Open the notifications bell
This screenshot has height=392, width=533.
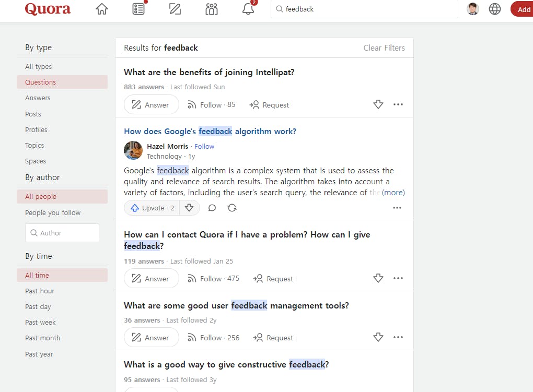pos(248,9)
